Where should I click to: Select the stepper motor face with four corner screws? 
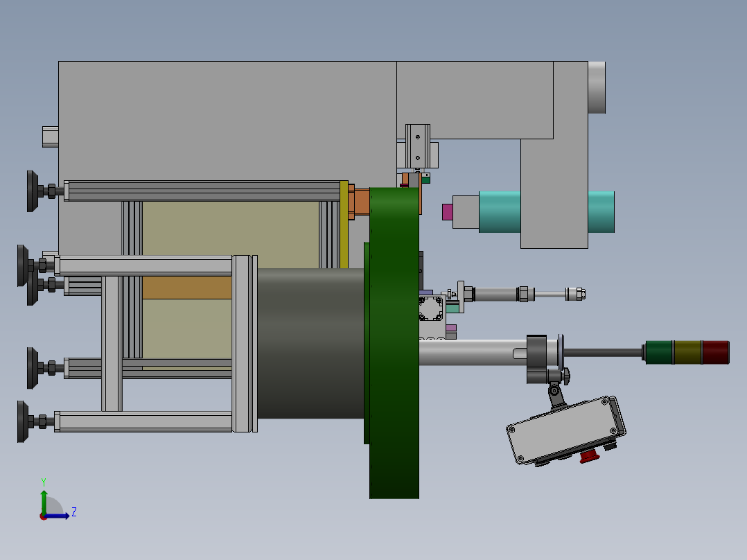431,308
